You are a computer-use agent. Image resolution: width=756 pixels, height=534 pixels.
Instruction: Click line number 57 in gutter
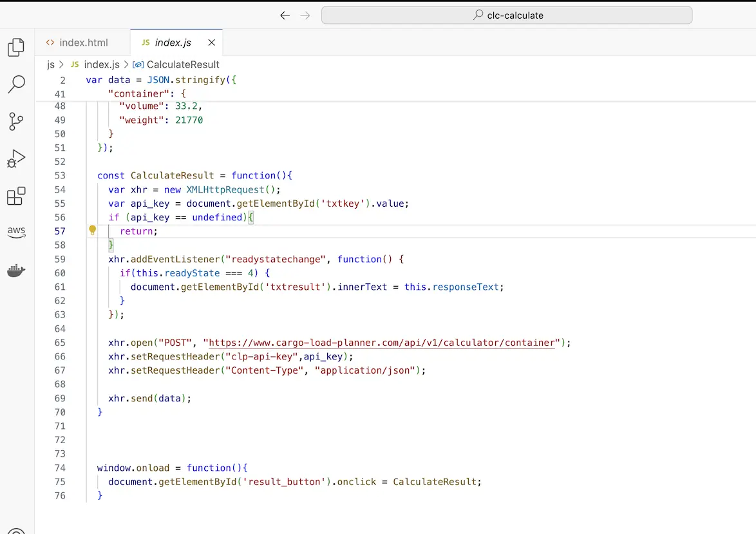point(60,231)
